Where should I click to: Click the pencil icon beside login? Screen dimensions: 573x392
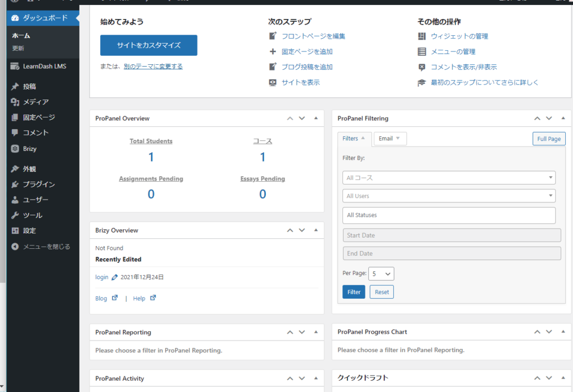click(115, 277)
